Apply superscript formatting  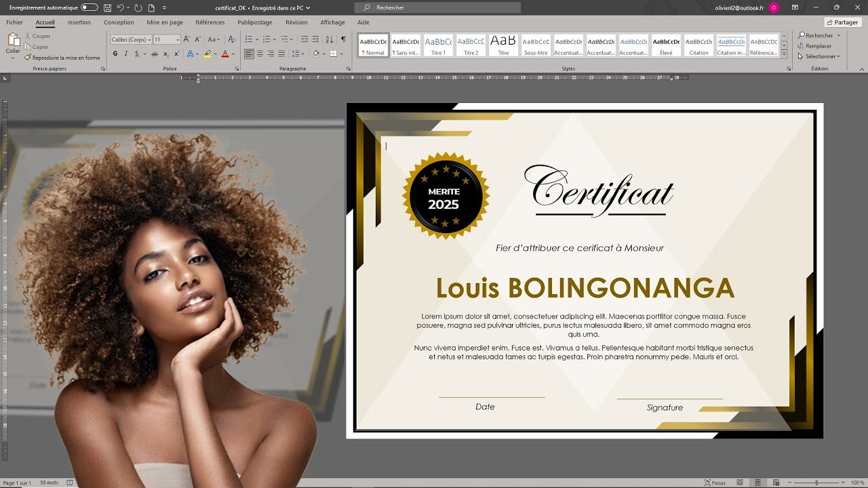point(176,54)
